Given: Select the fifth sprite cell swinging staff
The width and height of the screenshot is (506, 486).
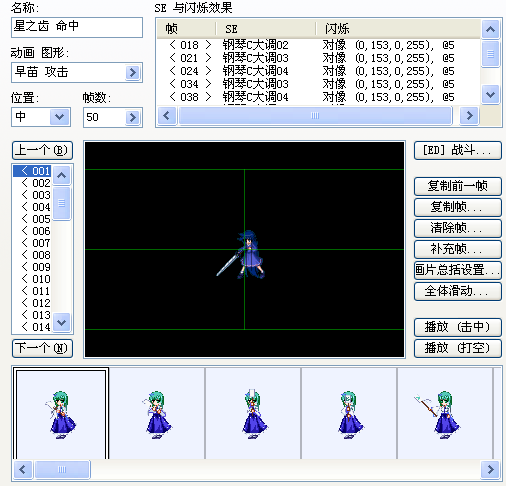Looking at the screenshot, I should tap(445, 414).
